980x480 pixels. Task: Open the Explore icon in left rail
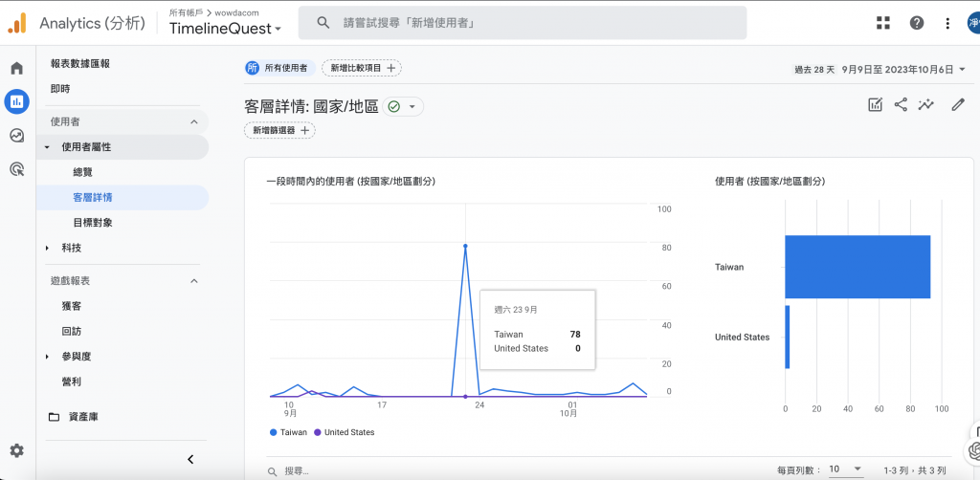(x=17, y=135)
